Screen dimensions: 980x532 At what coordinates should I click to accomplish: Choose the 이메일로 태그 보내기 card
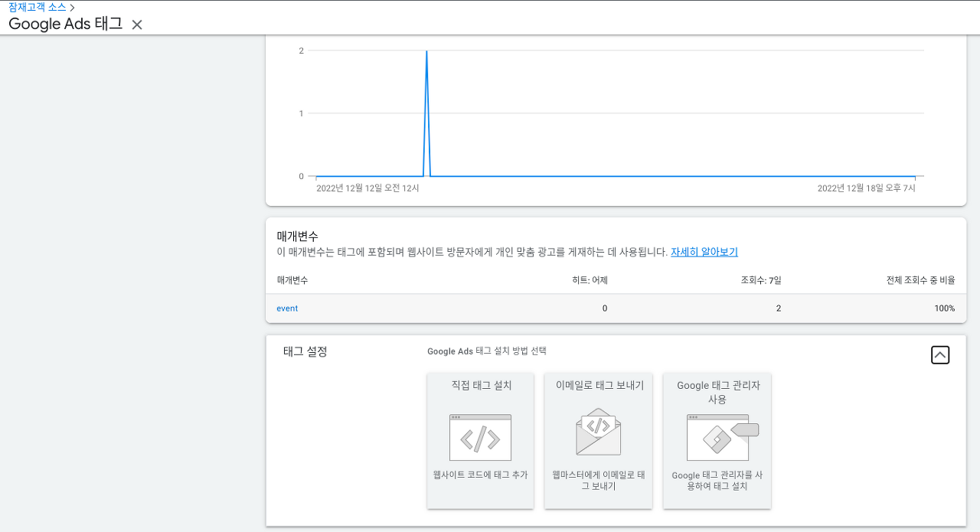(x=599, y=441)
